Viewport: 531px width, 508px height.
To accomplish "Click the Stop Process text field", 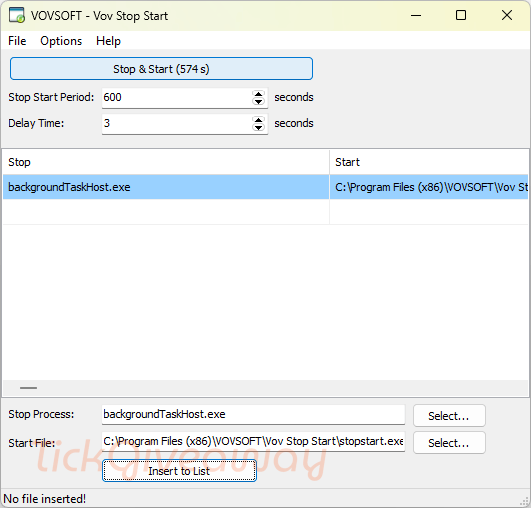I will pos(253,414).
